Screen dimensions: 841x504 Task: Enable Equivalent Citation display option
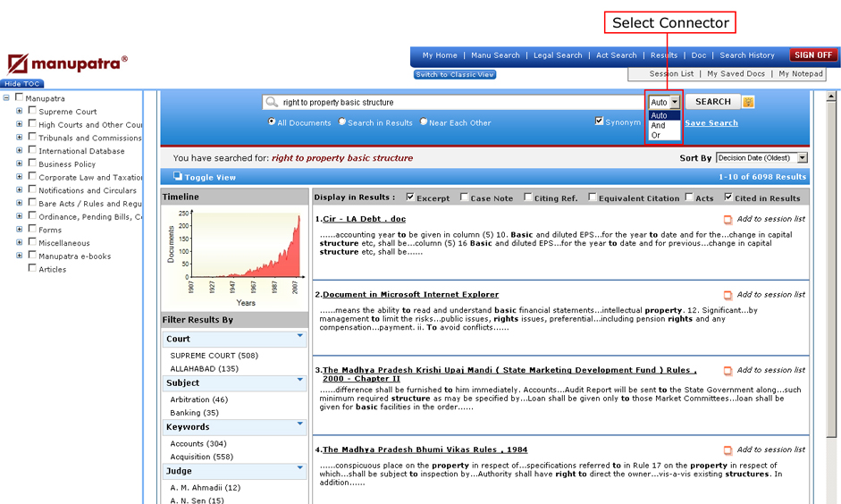(593, 197)
